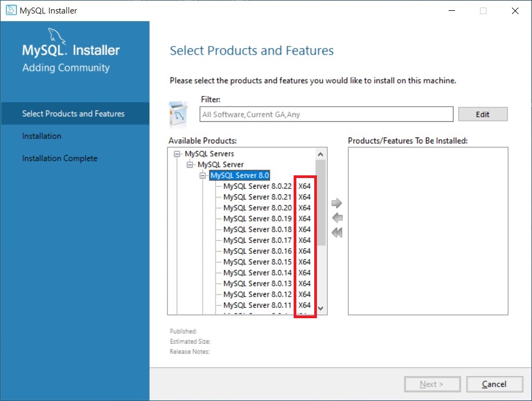Close the MySQL Installer window
This screenshot has width=532, height=401.
(x=515, y=10)
